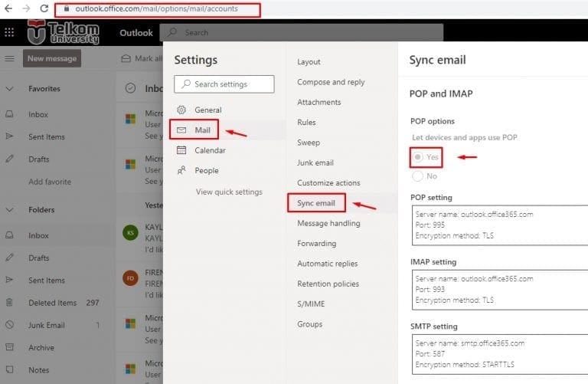Open the Forwarding settings
The image size is (588, 384).
tap(316, 244)
